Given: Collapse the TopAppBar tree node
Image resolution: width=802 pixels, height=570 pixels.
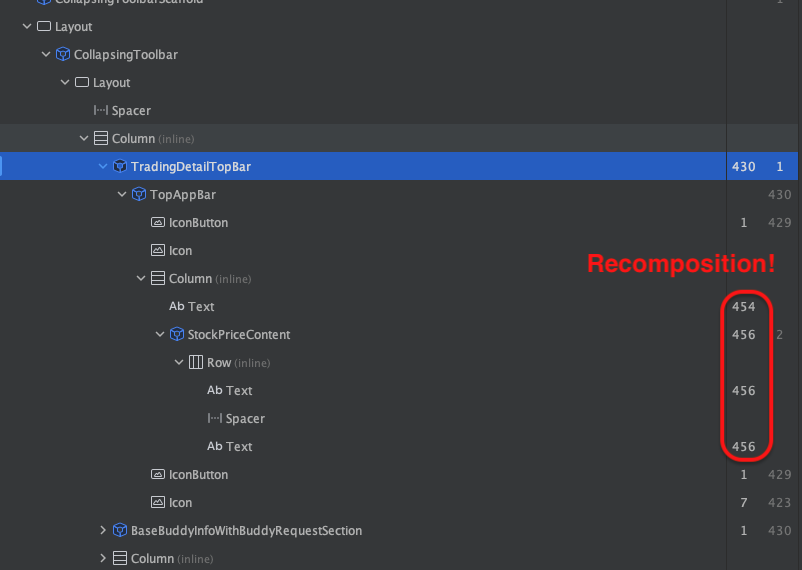Looking at the screenshot, I should [x=122, y=194].
